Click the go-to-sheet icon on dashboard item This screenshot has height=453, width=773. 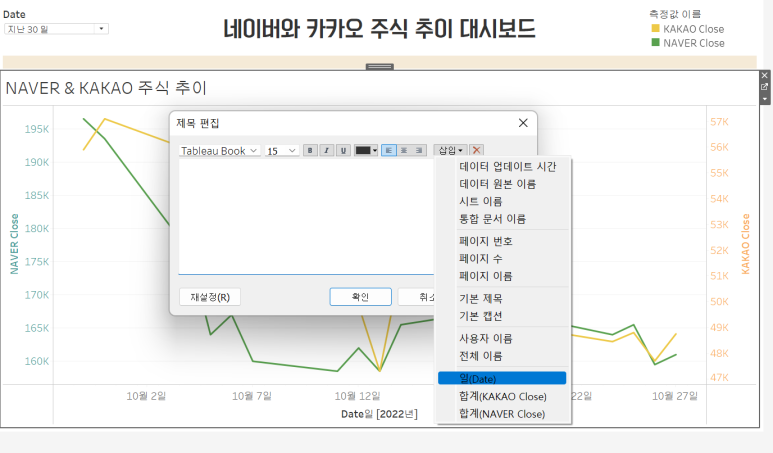coord(765,87)
